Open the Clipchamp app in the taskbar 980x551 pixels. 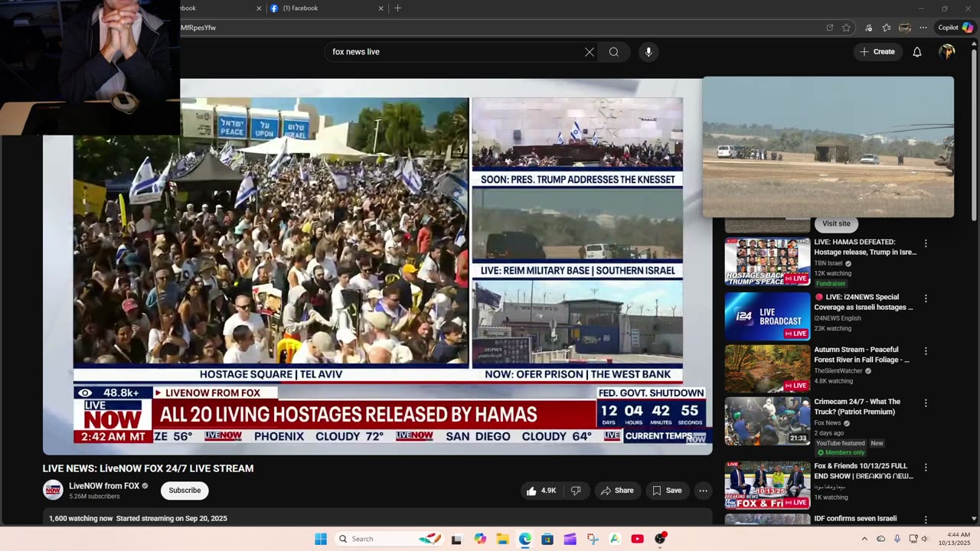click(570, 539)
